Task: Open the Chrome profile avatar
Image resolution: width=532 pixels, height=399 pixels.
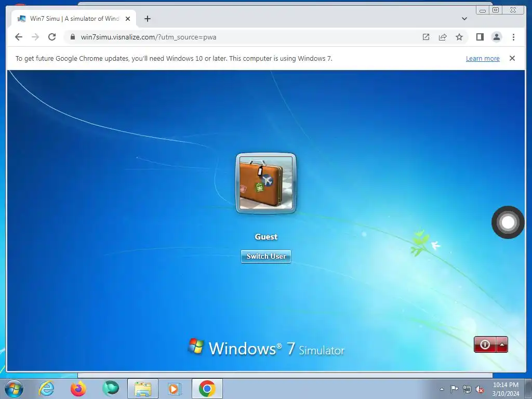Action: [496, 37]
